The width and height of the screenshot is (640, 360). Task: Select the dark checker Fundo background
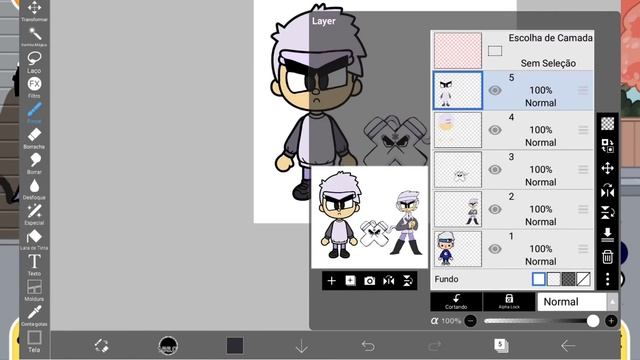click(x=569, y=279)
